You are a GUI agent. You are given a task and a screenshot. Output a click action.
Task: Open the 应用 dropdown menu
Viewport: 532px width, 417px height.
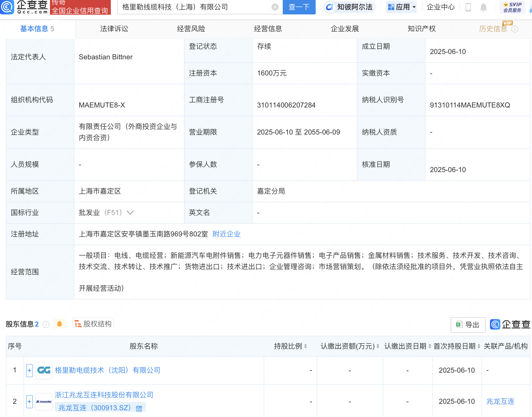[402, 7]
